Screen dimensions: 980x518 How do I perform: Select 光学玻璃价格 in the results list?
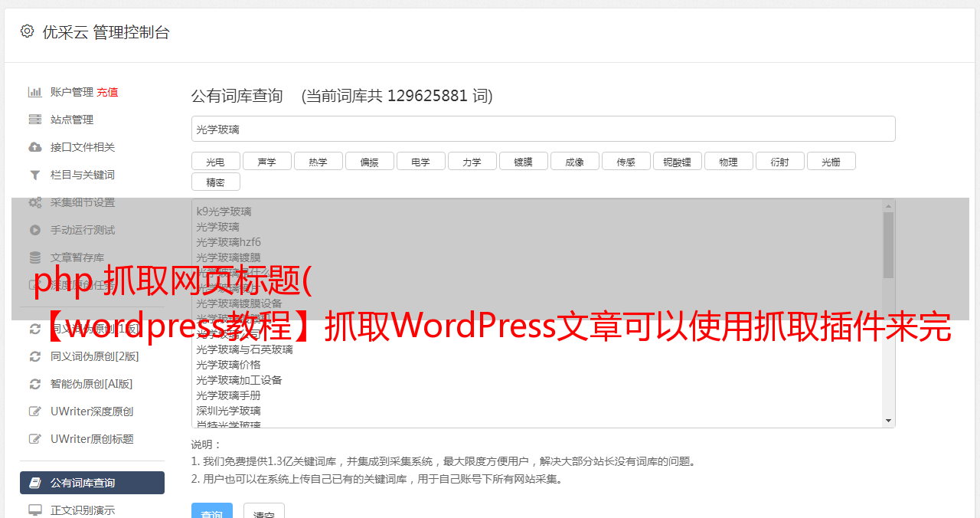(x=228, y=365)
